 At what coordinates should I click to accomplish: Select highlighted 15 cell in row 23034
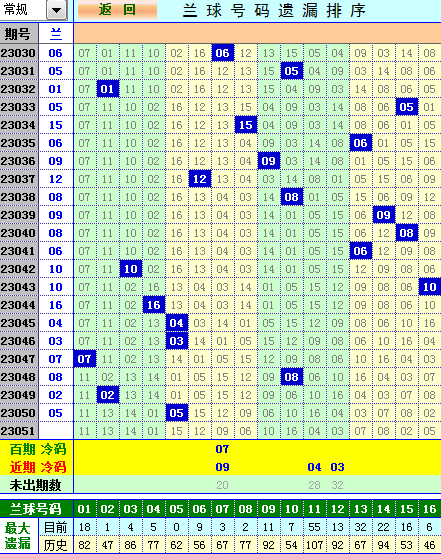click(x=246, y=125)
